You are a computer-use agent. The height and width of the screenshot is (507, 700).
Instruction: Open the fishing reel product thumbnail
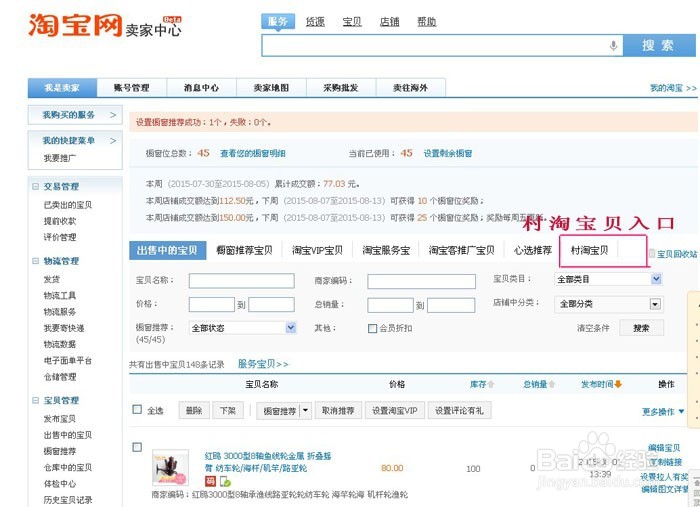pos(170,468)
